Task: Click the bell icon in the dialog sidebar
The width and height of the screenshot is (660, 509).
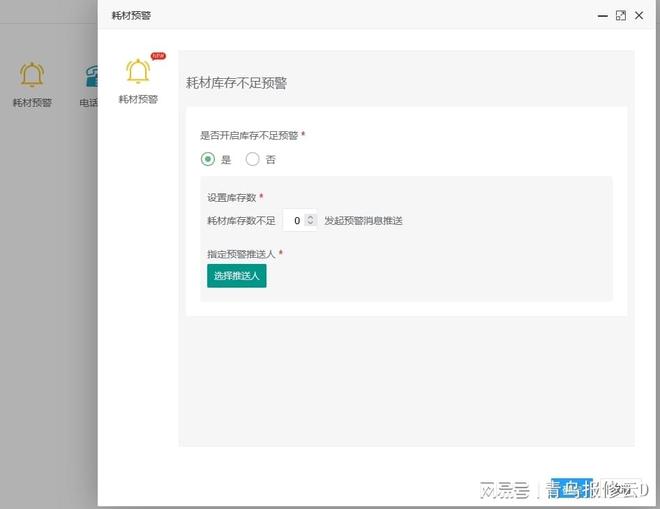Action: [x=137, y=72]
